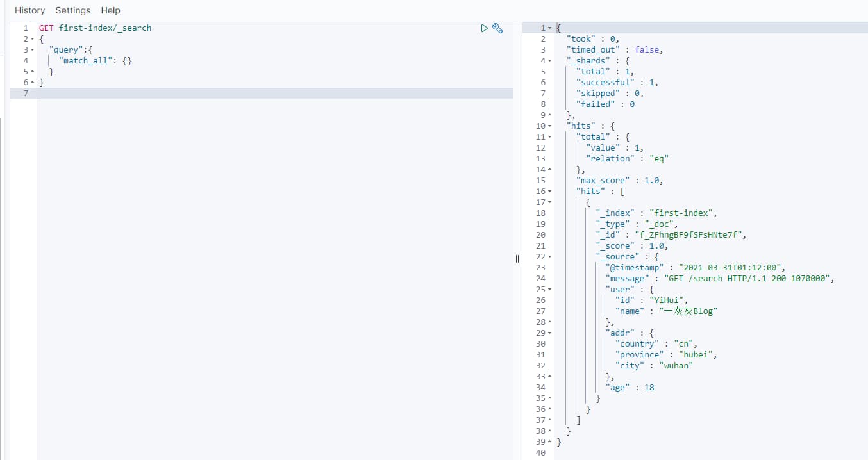Click the Help link

coord(110,10)
